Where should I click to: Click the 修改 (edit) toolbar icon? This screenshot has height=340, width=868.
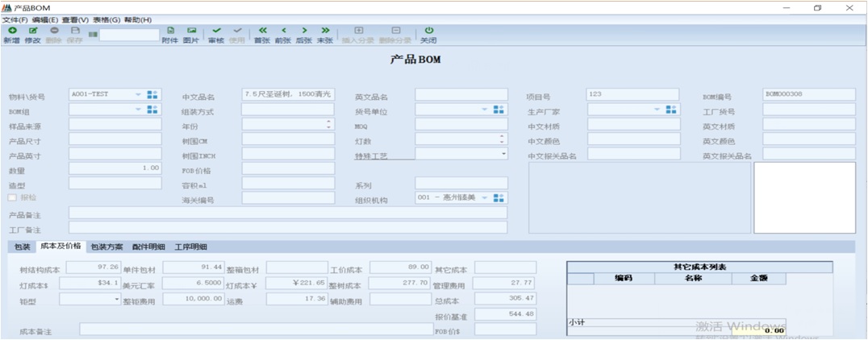(x=32, y=31)
